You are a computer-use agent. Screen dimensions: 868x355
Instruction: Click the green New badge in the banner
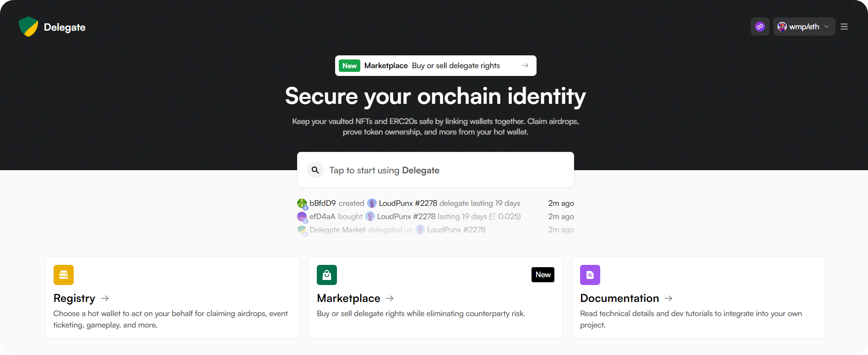(349, 65)
